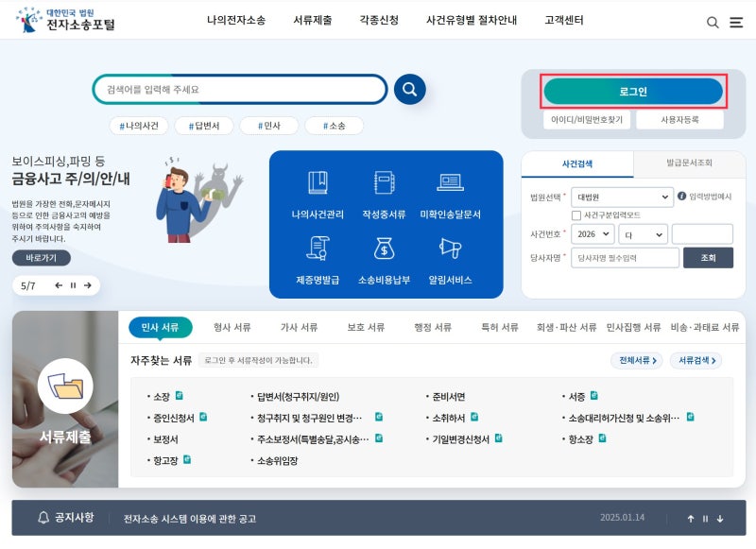Screen dimensions: 756x549
Task: Switch to 발급문서조회 tab
Action: point(689,163)
